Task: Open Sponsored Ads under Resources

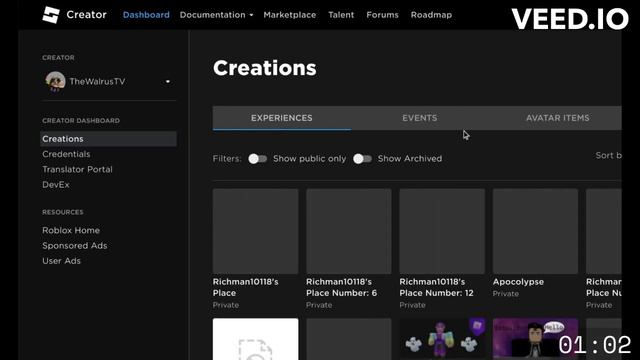Action: pyautogui.click(x=75, y=246)
